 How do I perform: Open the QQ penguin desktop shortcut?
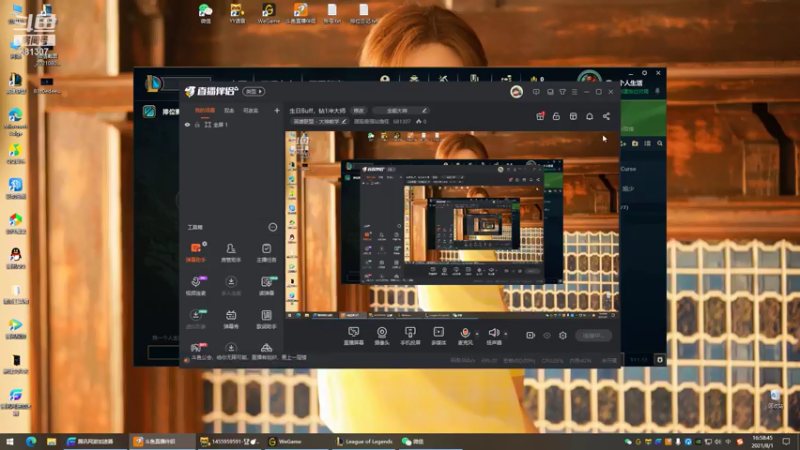click(16, 258)
